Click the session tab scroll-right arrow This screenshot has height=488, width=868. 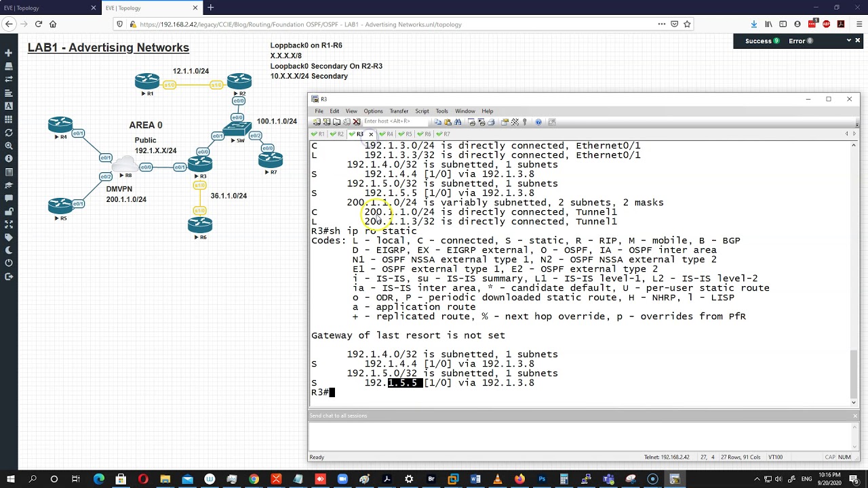click(x=854, y=134)
